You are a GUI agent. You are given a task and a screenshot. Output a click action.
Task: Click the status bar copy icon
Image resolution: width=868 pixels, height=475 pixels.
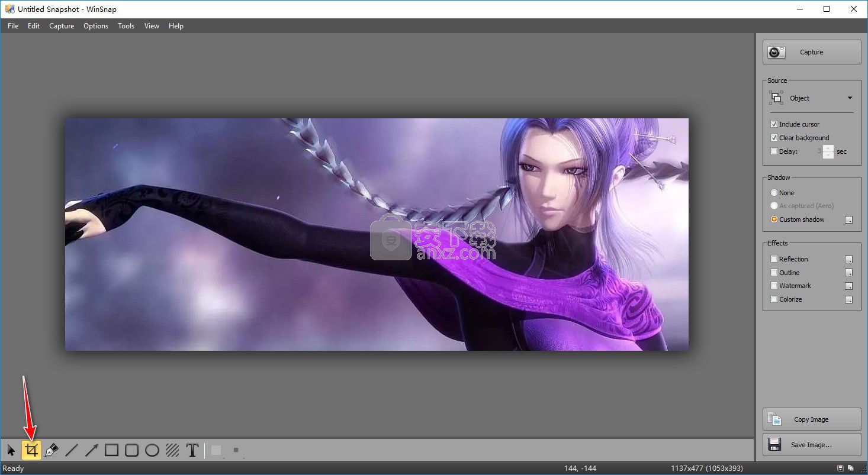click(850, 468)
